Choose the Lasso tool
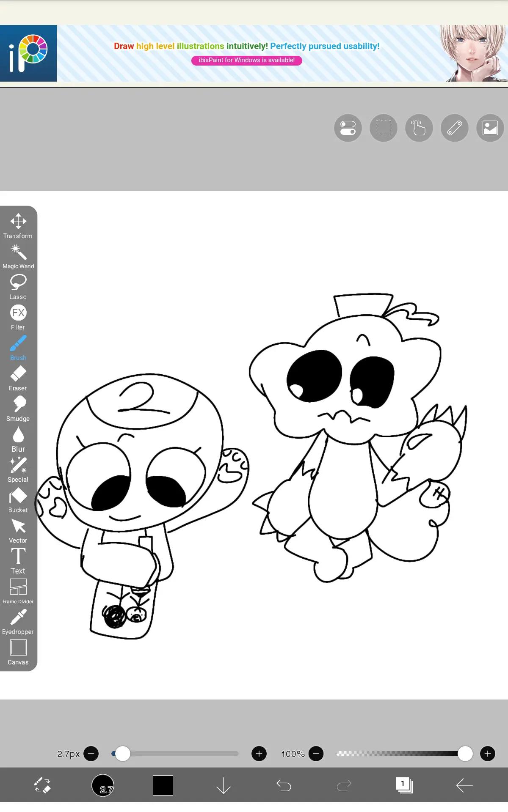This screenshot has height=812, width=508. point(18,287)
